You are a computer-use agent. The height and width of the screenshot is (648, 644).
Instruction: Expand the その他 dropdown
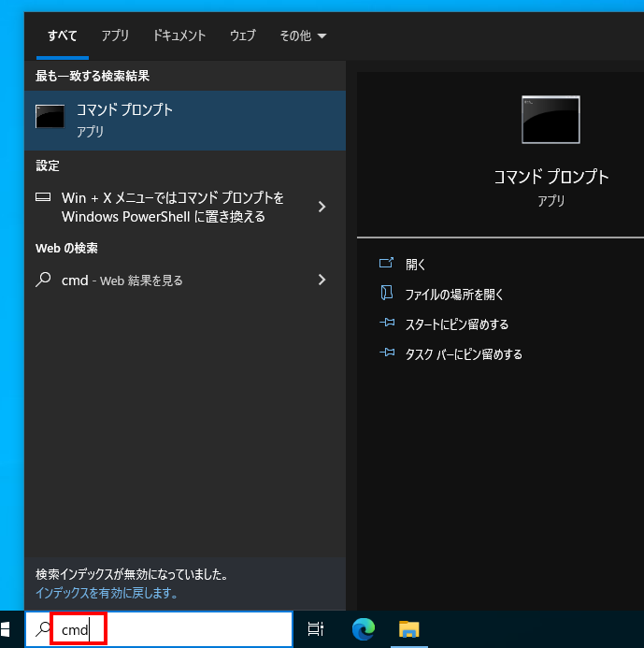tap(303, 36)
